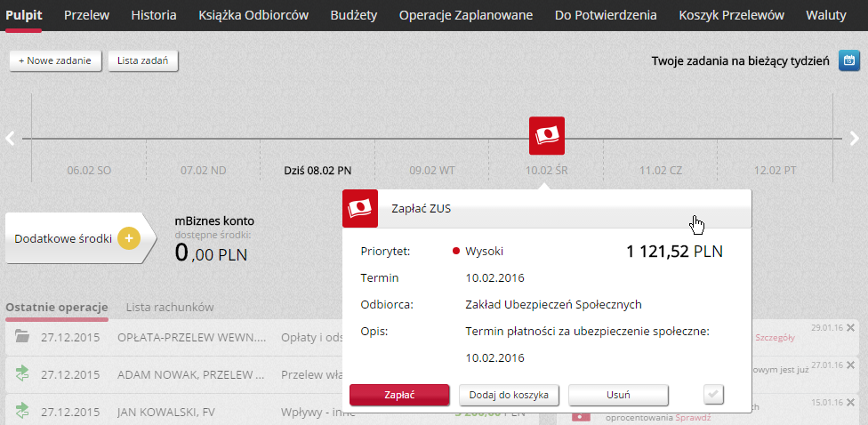Click Twoje zadania na bieżący tydzień heading
Viewport: 868px width, 425px height.
[x=740, y=60]
